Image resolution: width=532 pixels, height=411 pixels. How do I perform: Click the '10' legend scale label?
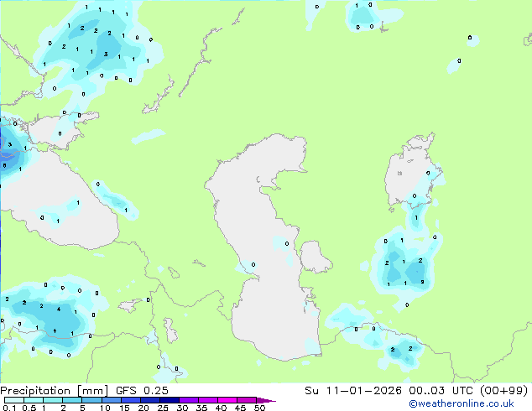[105, 408]
